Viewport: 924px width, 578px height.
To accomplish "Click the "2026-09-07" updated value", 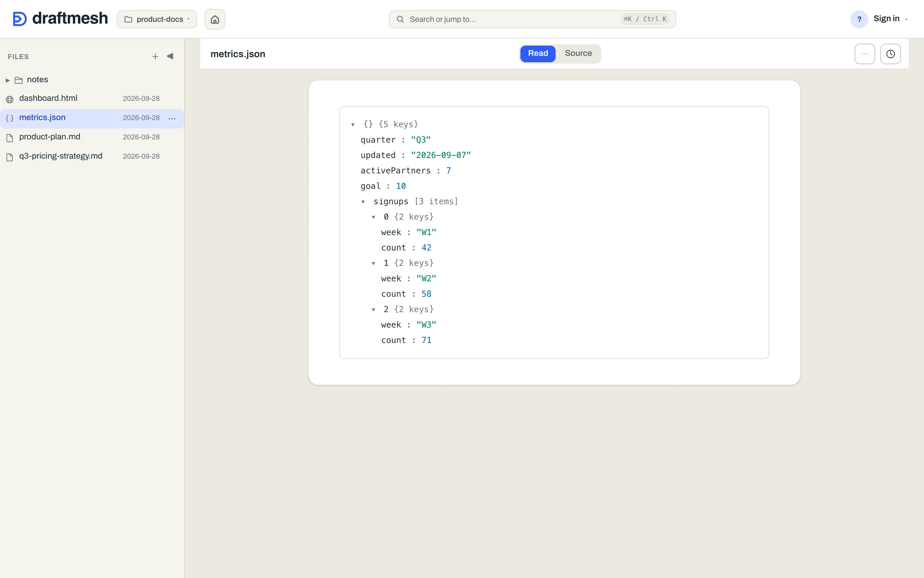I will 441,155.
